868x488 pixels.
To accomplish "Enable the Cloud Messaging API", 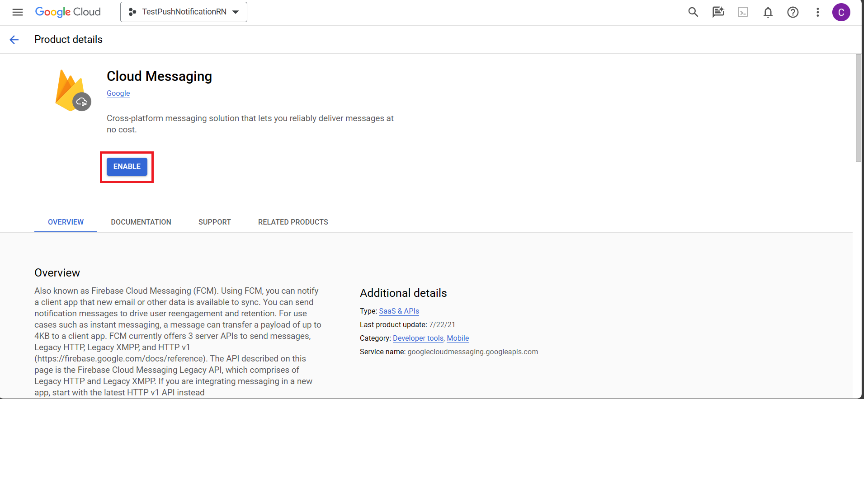I will (x=127, y=167).
